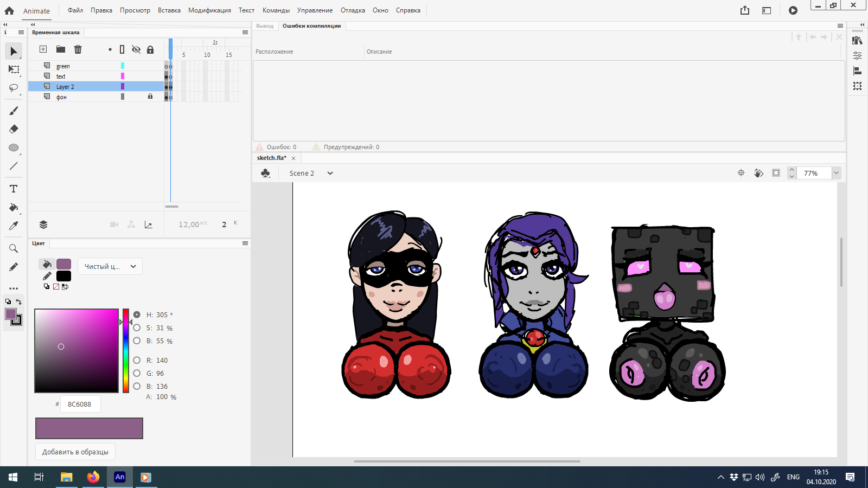This screenshot has height=488, width=868.
Task: Select the Pencil tool in toolbar
Action: coord(14,267)
